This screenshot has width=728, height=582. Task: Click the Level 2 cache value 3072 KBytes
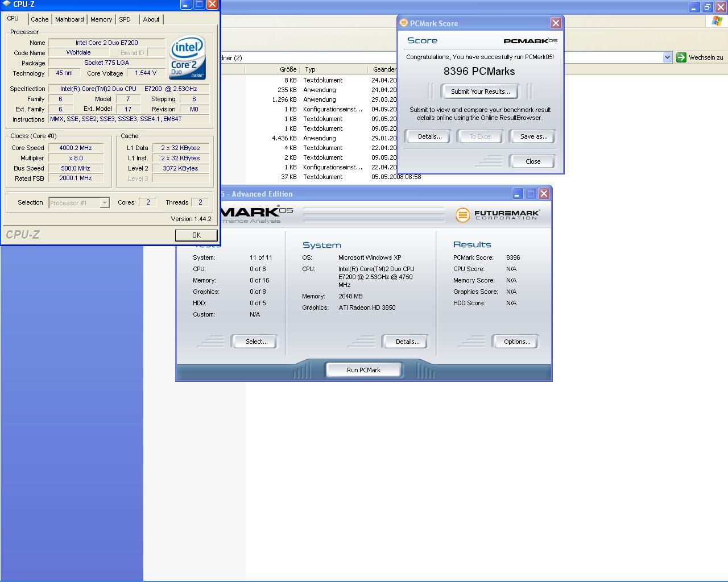pyautogui.click(x=180, y=168)
